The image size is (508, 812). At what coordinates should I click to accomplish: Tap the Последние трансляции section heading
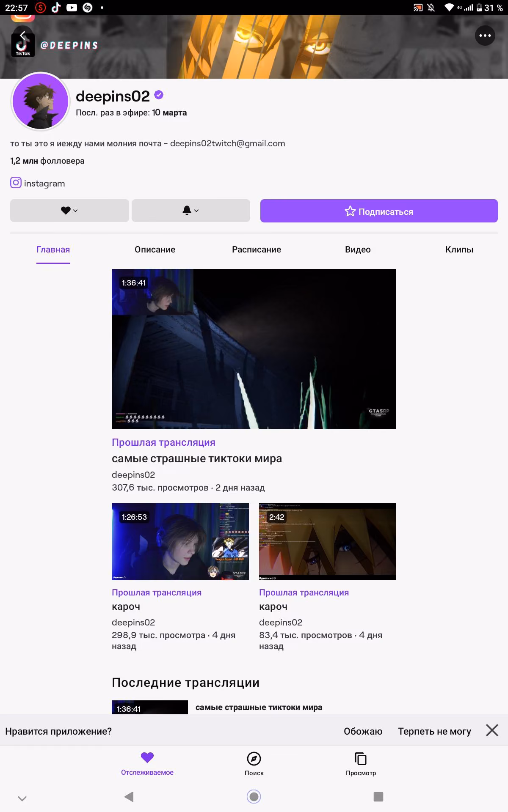click(186, 682)
